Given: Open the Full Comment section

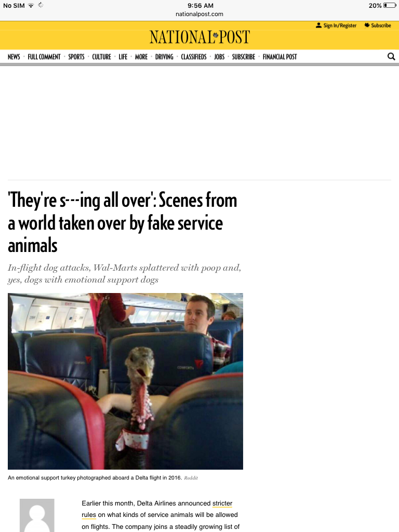Looking at the screenshot, I should coord(44,57).
